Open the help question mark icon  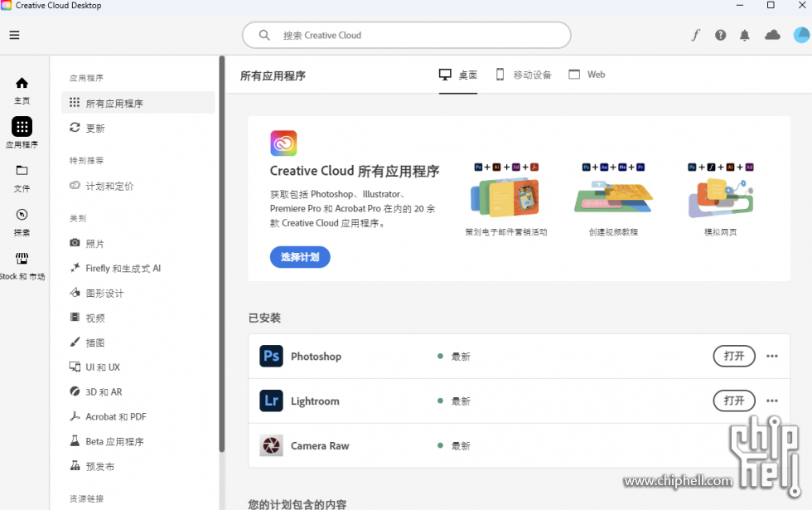[720, 35]
